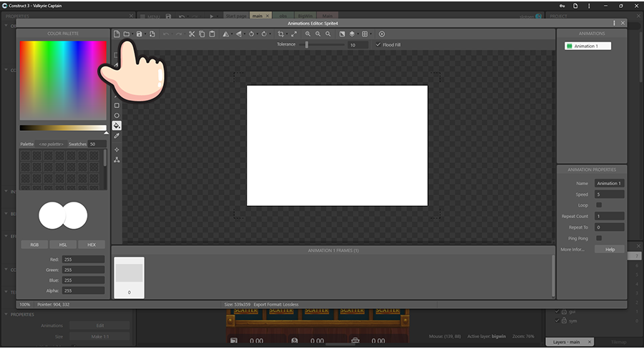Select the image origin point tool
The height and width of the screenshot is (349, 644).
117,149
